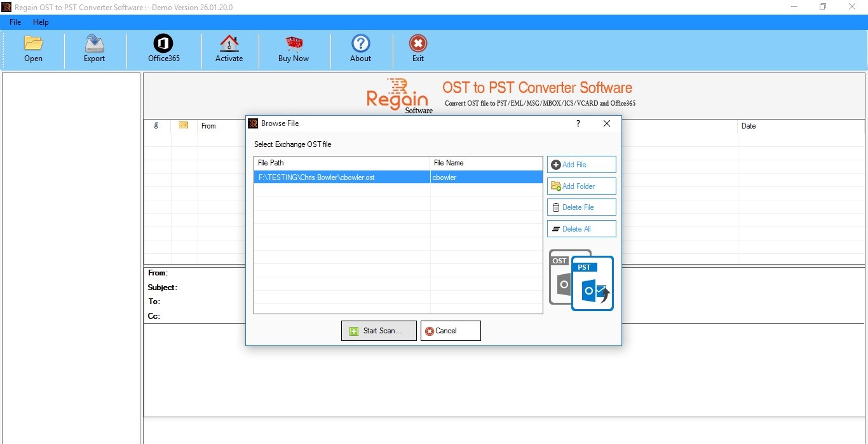Click the attachment paperclip column header
Viewport: 868px width, 444px height.
156,126
